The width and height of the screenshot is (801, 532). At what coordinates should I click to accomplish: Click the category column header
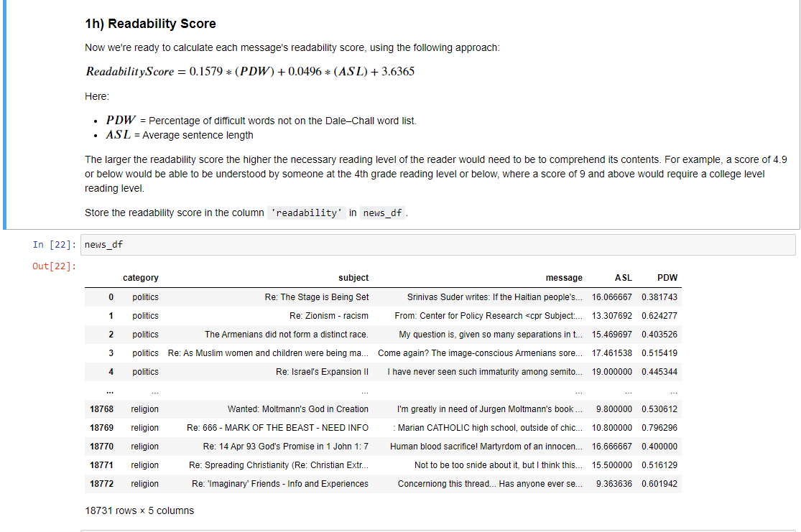coord(141,278)
